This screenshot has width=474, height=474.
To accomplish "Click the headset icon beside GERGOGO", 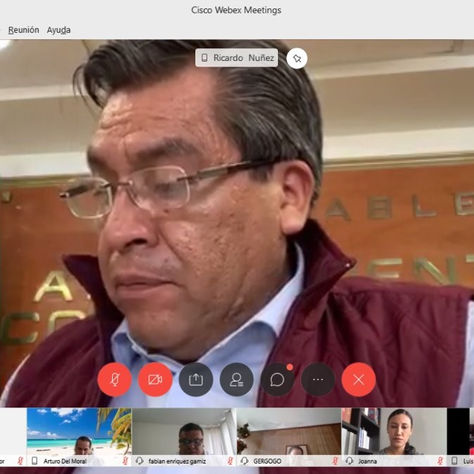I will click(x=244, y=461).
